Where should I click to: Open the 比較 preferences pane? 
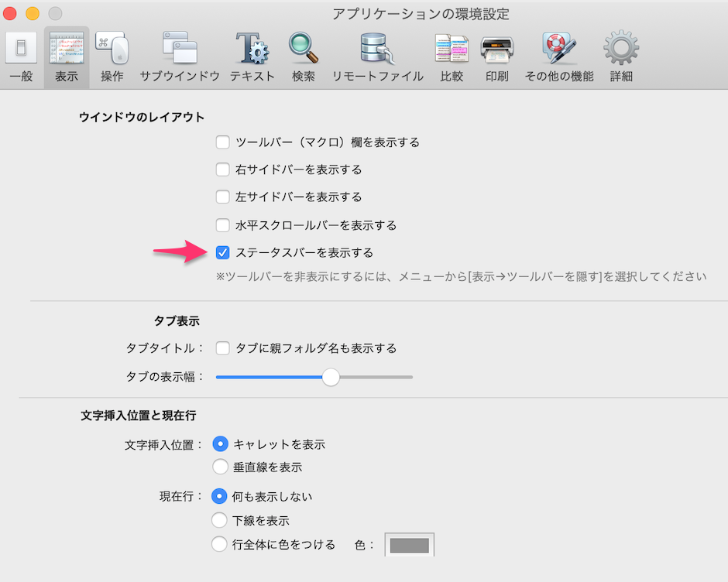click(x=452, y=56)
